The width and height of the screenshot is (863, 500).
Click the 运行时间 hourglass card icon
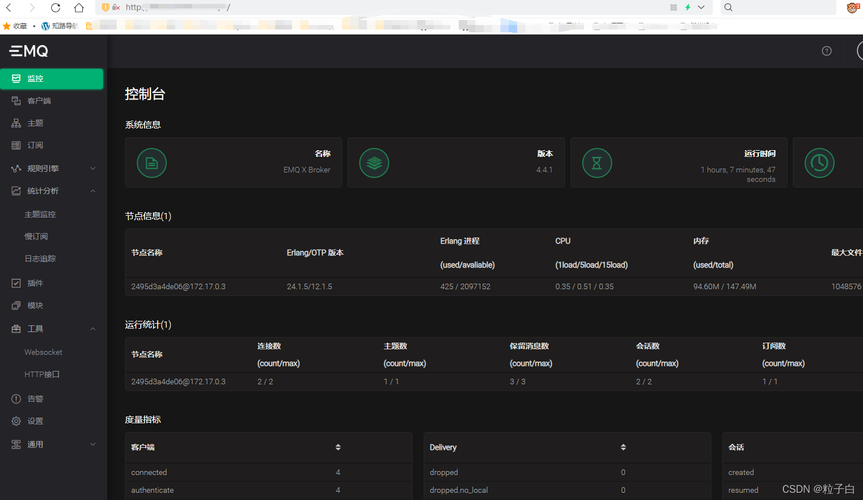point(597,163)
